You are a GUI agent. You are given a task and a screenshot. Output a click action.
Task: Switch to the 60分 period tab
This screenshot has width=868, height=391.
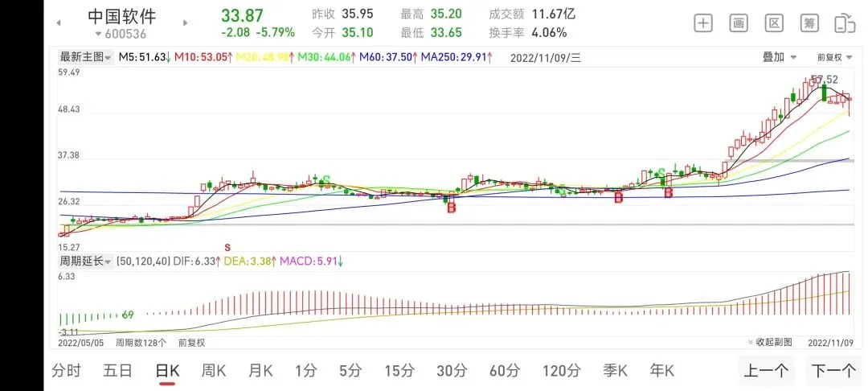(505, 371)
